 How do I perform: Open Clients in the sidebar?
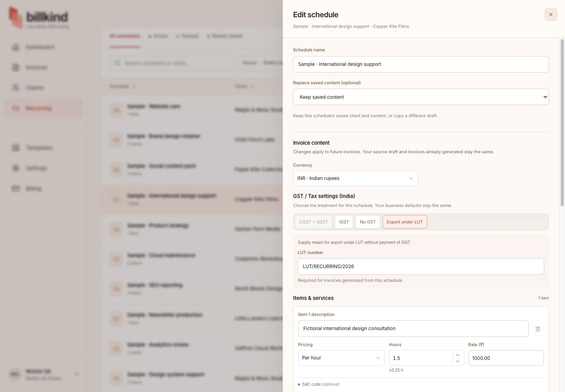click(44, 88)
